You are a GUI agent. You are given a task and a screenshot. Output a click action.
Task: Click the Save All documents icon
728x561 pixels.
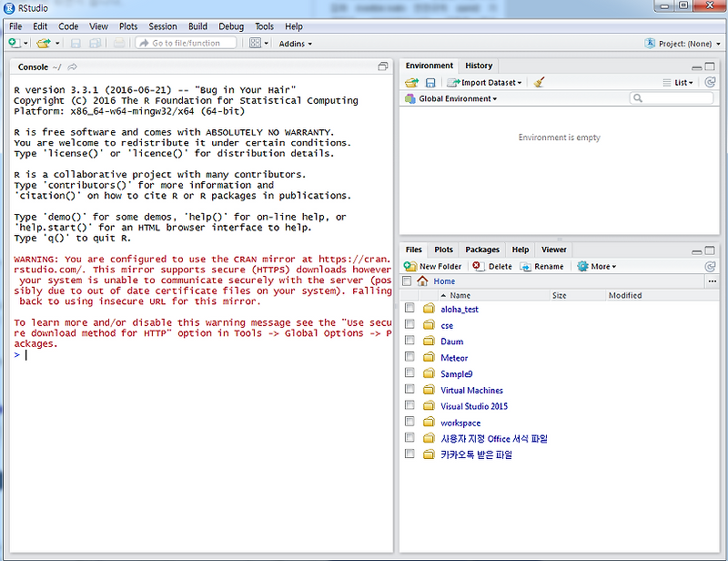(96, 43)
